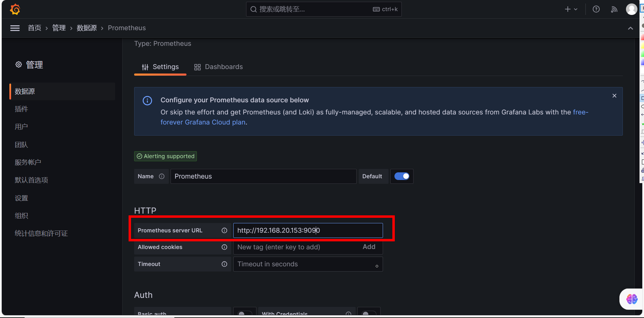Toggle the With Credentials switch
644x318 pixels.
pos(369,313)
